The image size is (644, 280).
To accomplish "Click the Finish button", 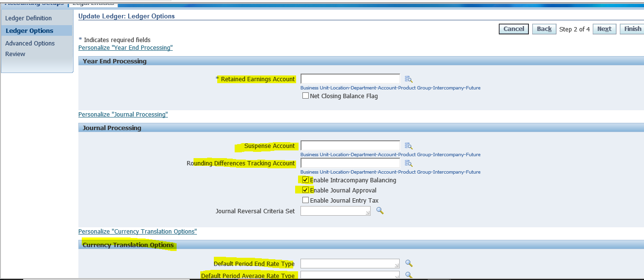I will [x=632, y=29].
